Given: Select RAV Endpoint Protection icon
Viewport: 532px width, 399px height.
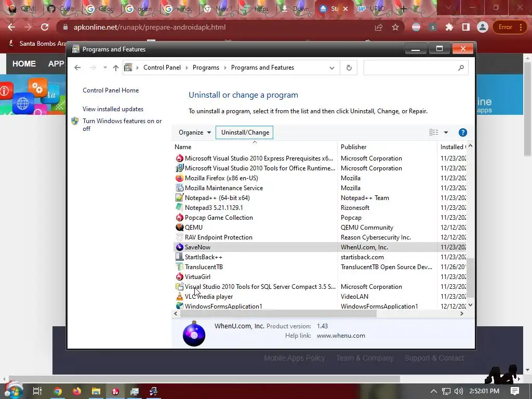Looking at the screenshot, I should (x=179, y=237).
